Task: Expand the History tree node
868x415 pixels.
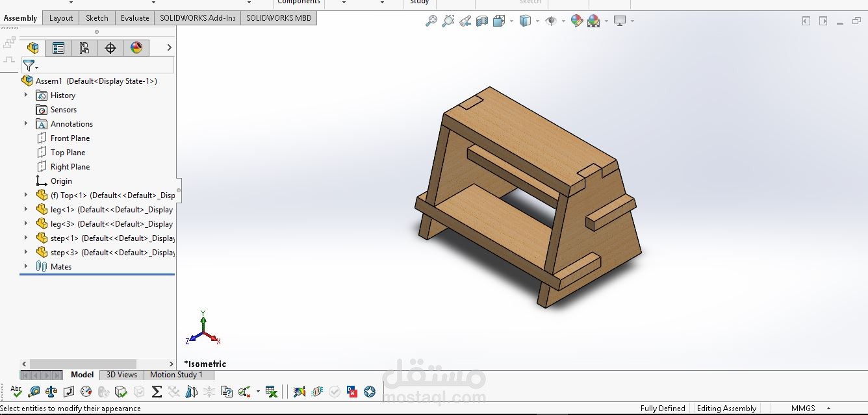Action: click(26, 95)
